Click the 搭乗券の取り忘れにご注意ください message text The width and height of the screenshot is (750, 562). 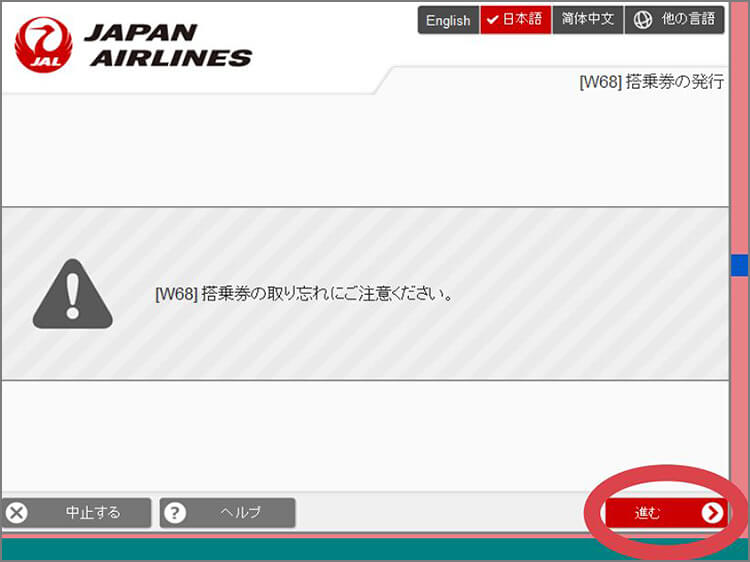(x=304, y=294)
